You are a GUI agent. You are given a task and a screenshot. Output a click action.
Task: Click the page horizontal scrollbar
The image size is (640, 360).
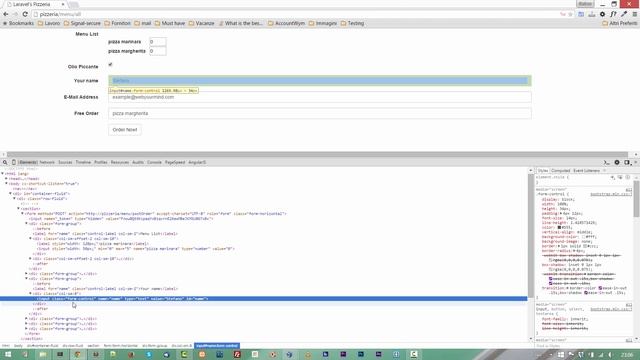tap(318, 154)
